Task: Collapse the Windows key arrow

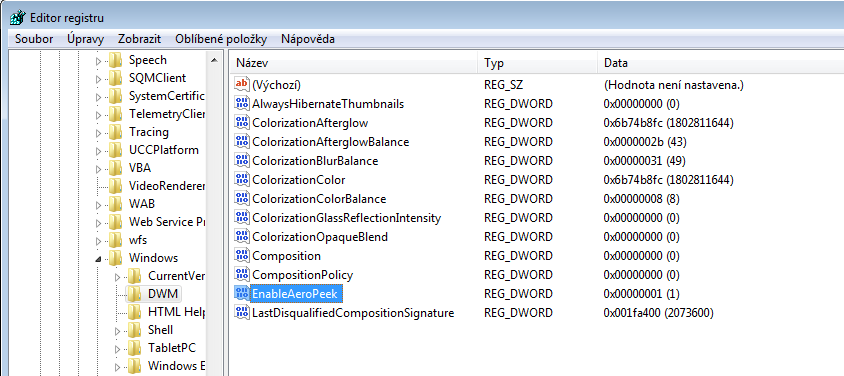Action: [98, 259]
